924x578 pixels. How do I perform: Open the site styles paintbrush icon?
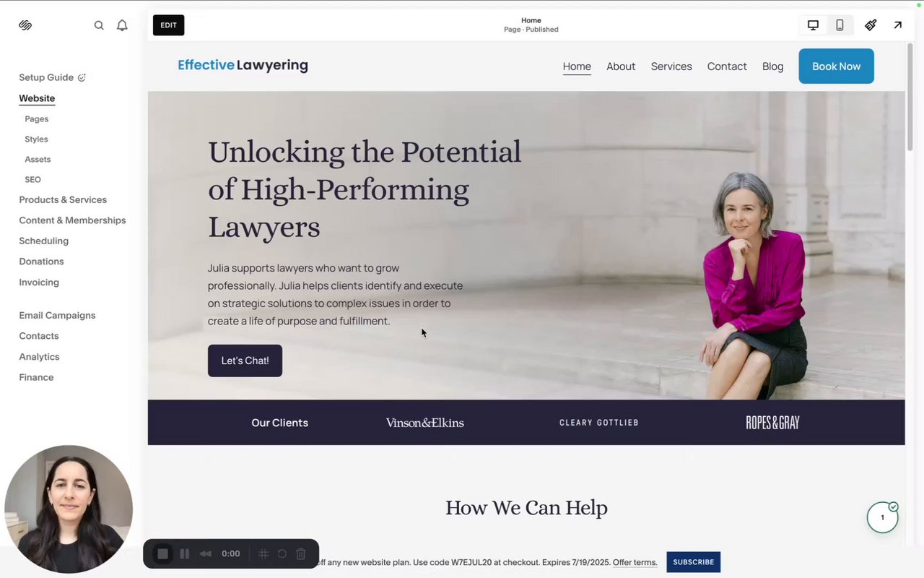pos(871,25)
